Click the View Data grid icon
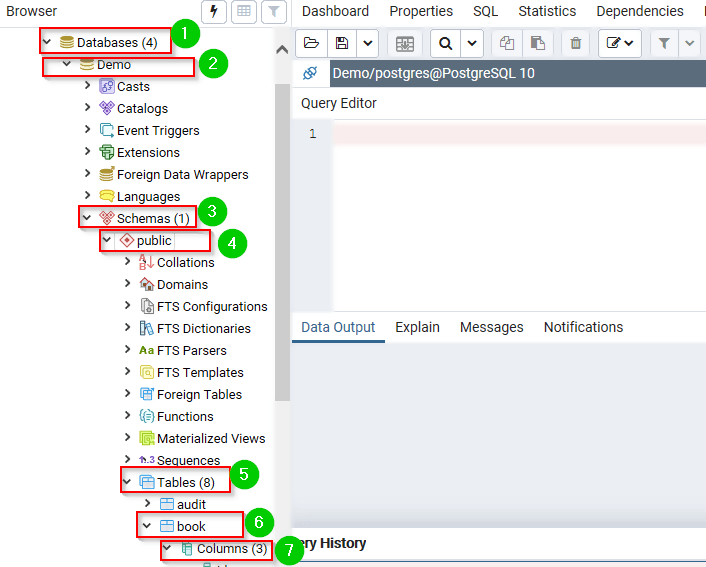 click(x=243, y=12)
